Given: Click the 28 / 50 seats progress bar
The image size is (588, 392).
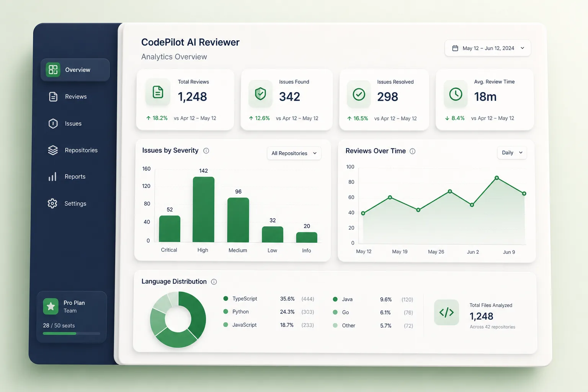Looking at the screenshot, I should (72, 333).
